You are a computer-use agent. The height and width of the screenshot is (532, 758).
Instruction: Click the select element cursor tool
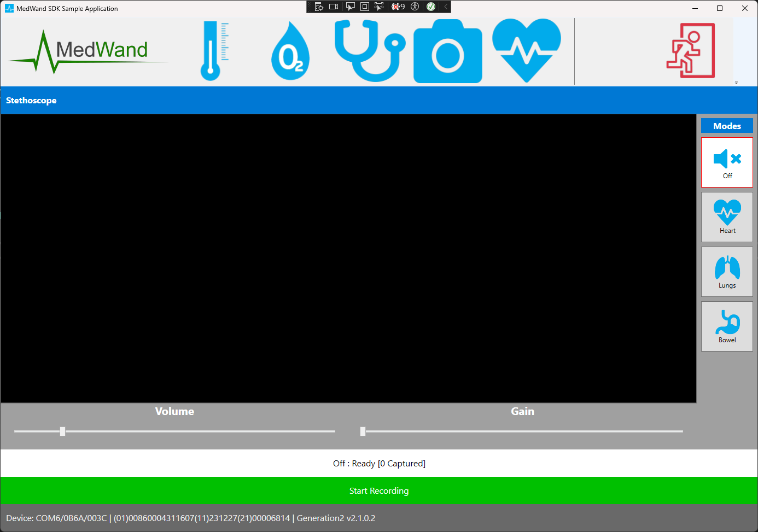(x=350, y=7)
